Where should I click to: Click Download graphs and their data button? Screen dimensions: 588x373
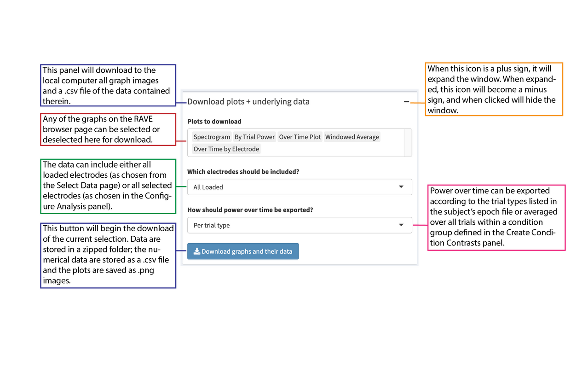(243, 251)
